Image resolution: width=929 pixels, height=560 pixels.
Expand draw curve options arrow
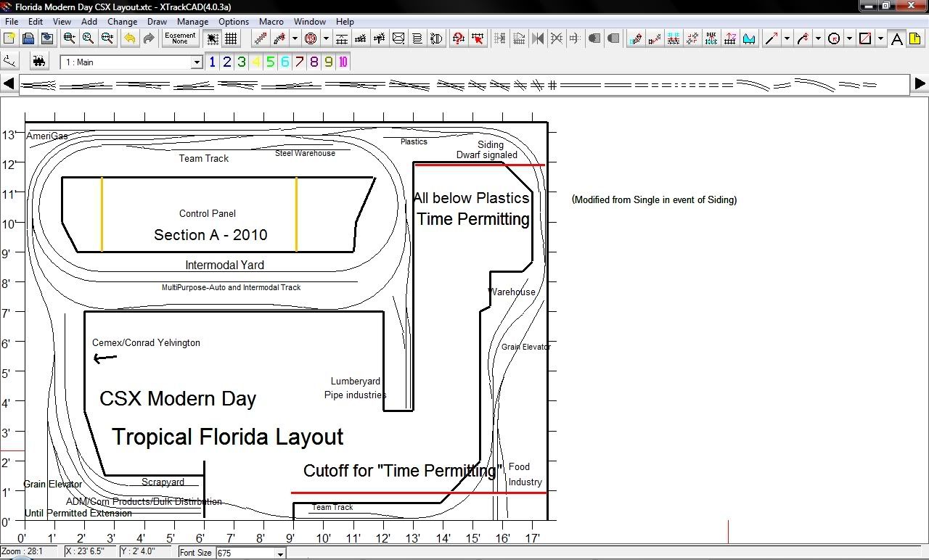click(818, 38)
